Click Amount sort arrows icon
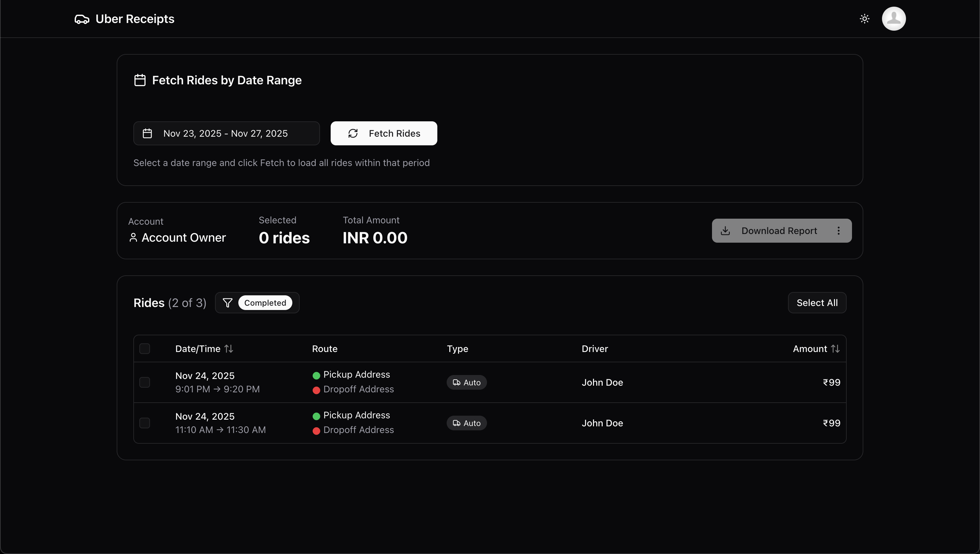The image size is (980, 554). pyautogui.click(x=835, y=349)
